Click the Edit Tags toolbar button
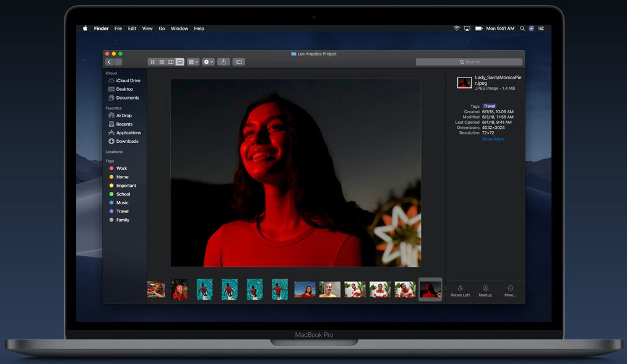This screenshot has height=364, width=627. pyautogui.click(x=239, y=62)
